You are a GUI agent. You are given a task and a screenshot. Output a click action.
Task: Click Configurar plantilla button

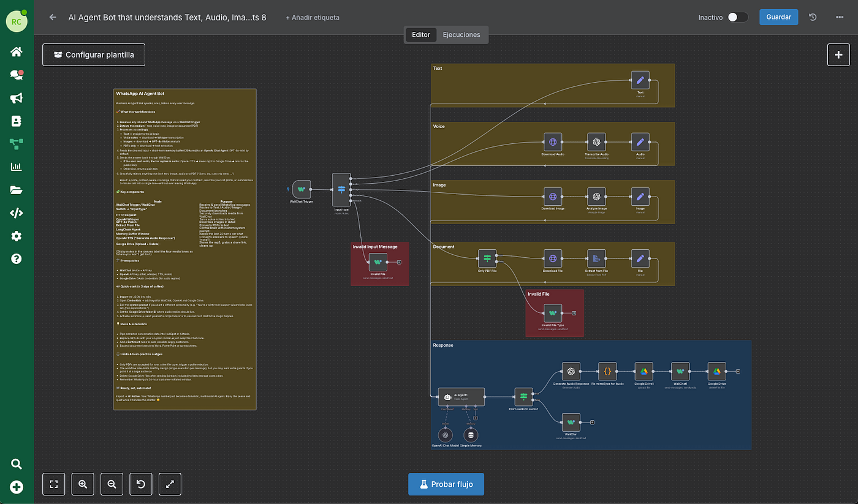(94, 55)
